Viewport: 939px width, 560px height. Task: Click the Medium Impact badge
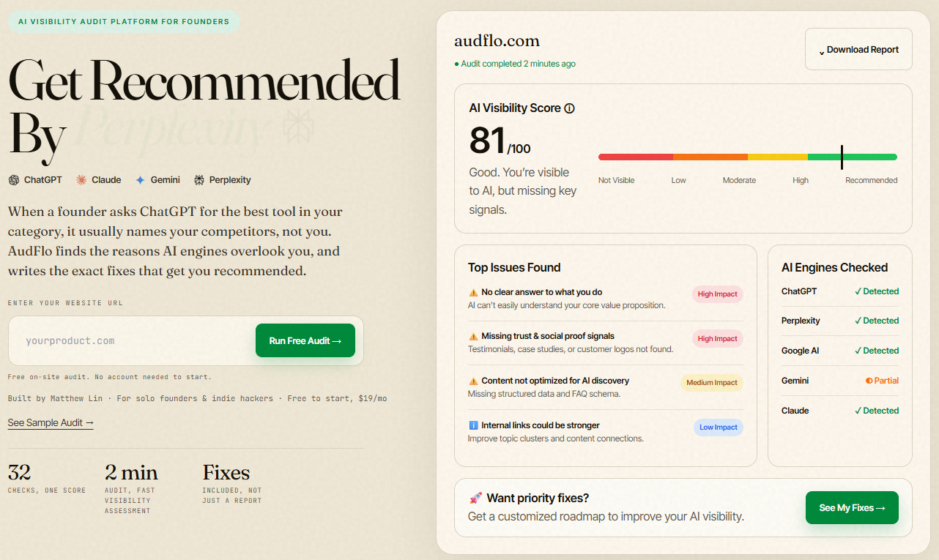[711, 383]
